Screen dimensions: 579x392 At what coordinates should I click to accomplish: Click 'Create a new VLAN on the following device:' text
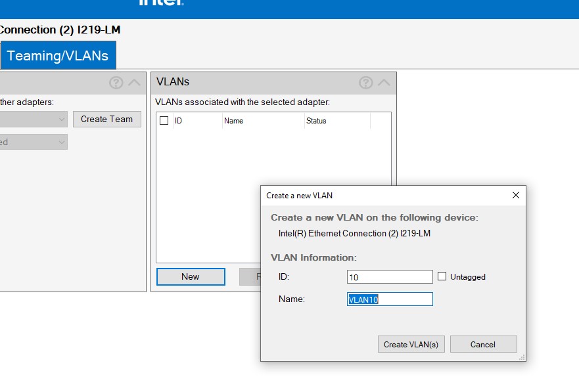(x=375, y=217)
